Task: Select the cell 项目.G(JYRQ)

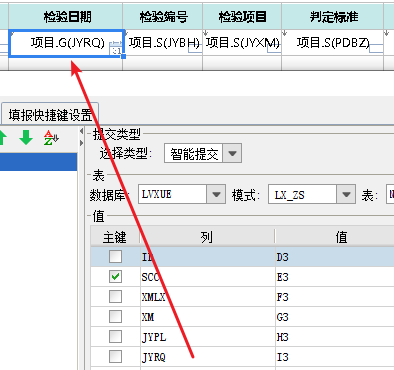Action: tap(67, 43)
